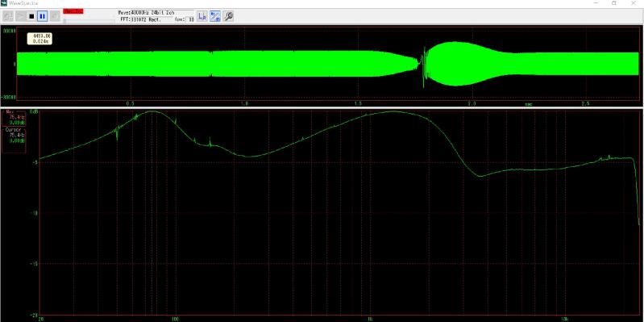Open the settings wrench icon
Image resolution: width=644 pixels, height=322 pixels.
(x=228, y=16)
